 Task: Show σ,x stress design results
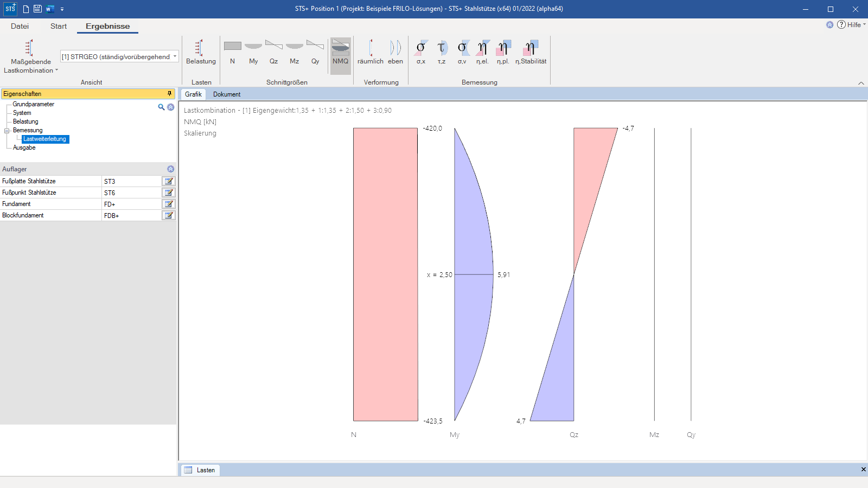[x=421, y=53]
